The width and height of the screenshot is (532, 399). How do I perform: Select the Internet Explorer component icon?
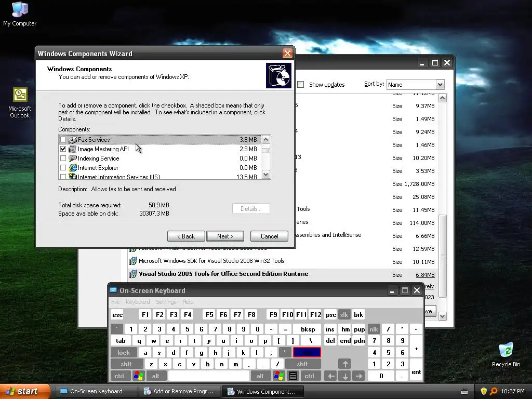click(x=73, y=168)
